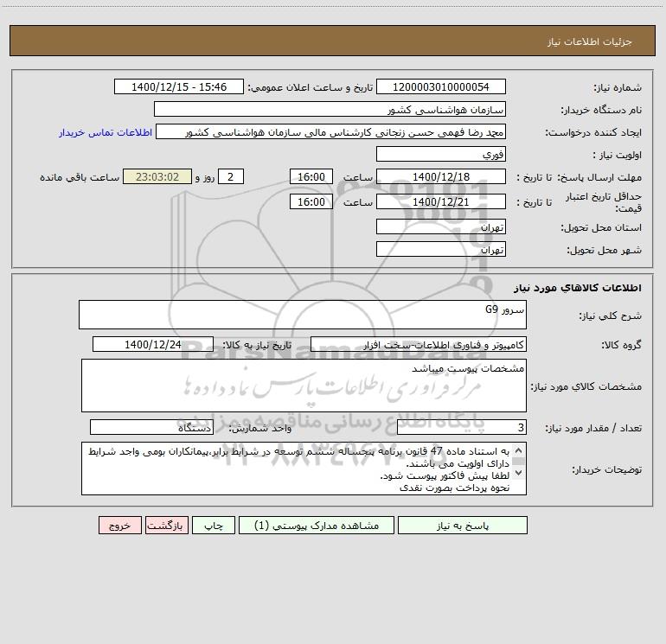Click the شرح کلی نیاز label
The width and height of the screenshot is (666, 644).
[611, 316]
